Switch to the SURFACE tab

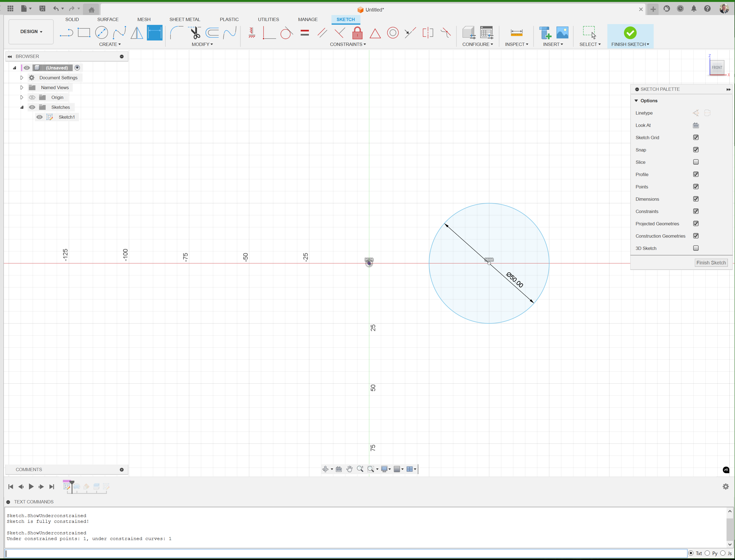click(x=108, y=19)
